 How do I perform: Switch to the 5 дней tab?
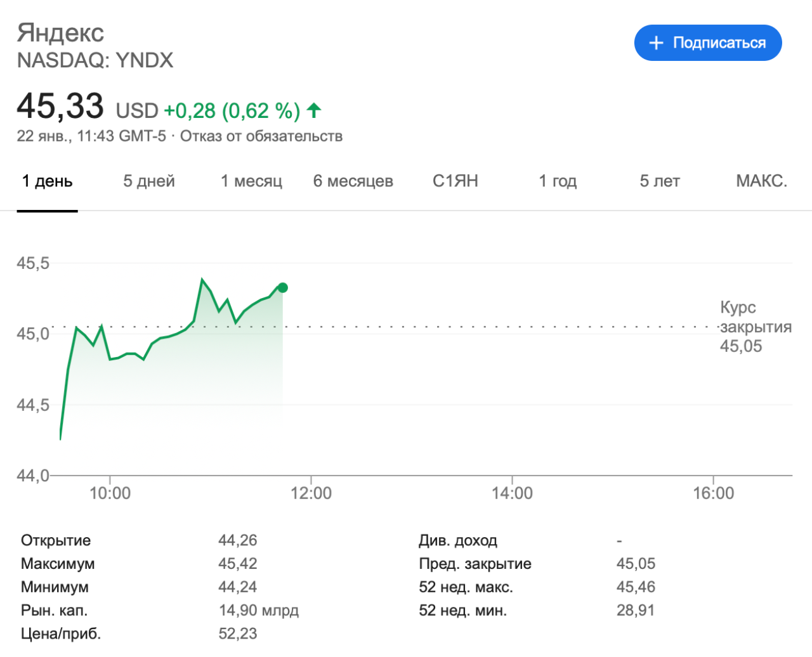tap(149, 181)
